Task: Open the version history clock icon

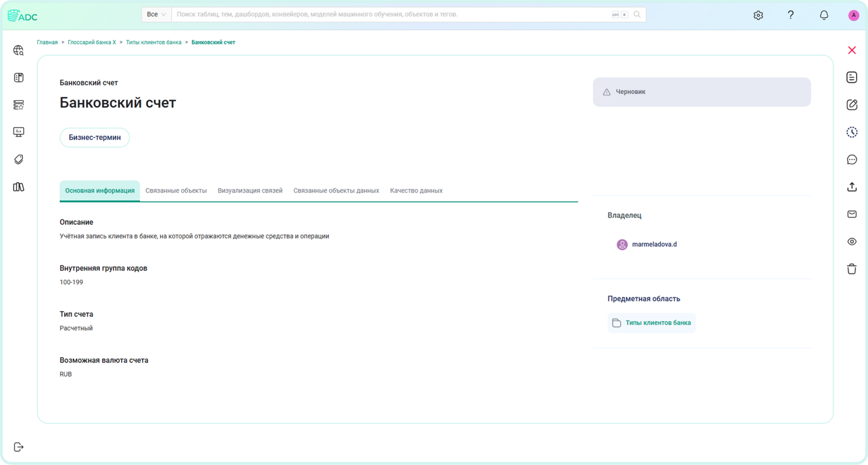Action: click(x=852, y=132)
